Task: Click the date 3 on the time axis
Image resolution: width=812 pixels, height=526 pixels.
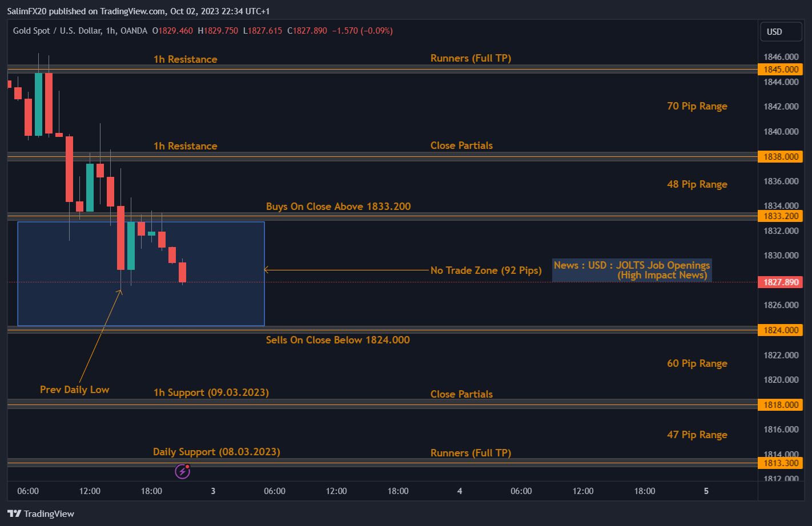Action: [x=212, y=491]
